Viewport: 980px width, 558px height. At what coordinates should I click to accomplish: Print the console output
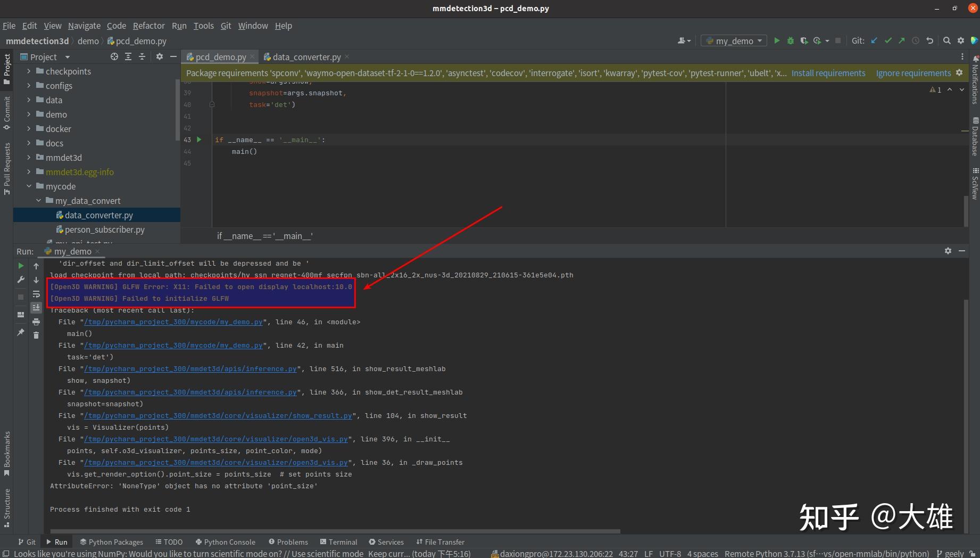click(x=36, y=322)
